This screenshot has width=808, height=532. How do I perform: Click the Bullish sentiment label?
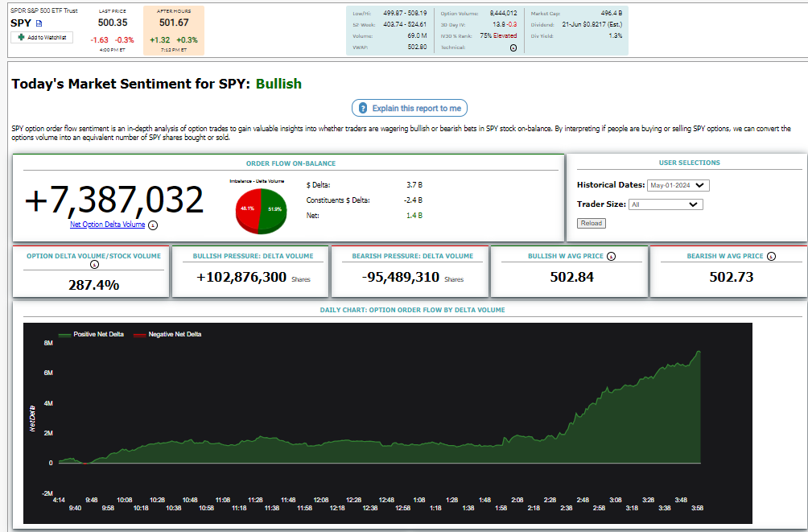pos(278,84)
